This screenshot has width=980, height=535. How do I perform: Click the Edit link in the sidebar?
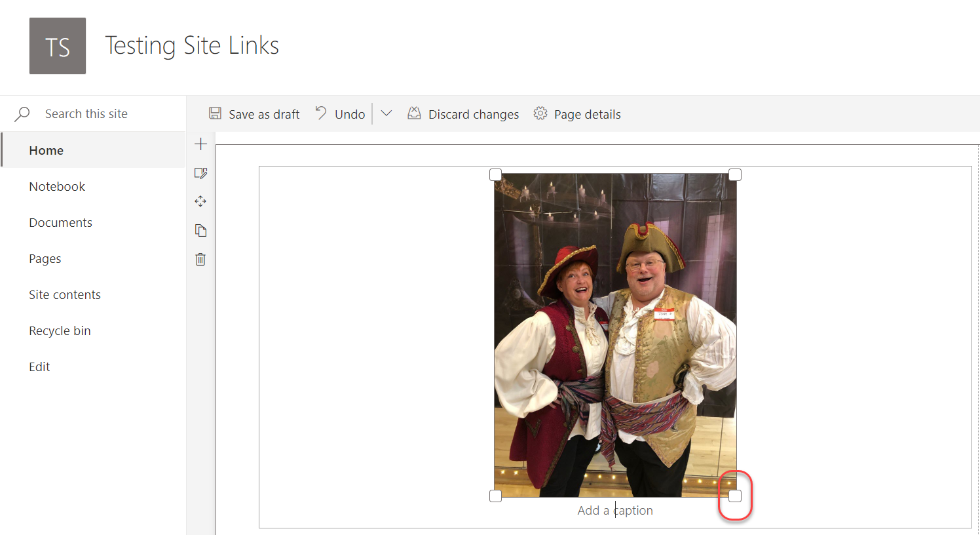click(39, 367)
